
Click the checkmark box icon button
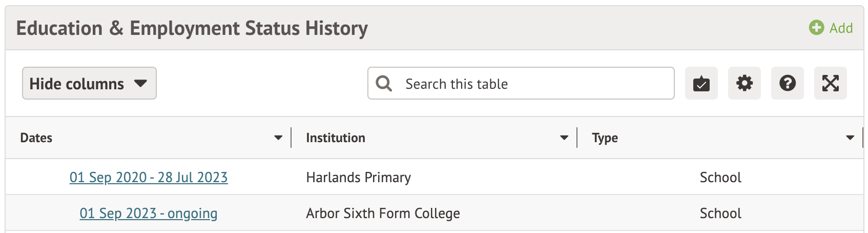pyautogui.click(x=701, y=83)
